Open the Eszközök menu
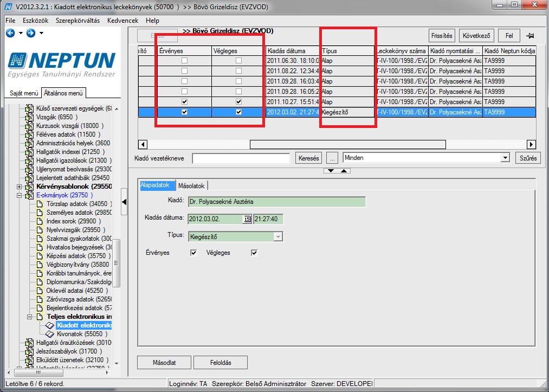Image resolution: width=549 pixels, height=392 pixels. pos(35,21)
